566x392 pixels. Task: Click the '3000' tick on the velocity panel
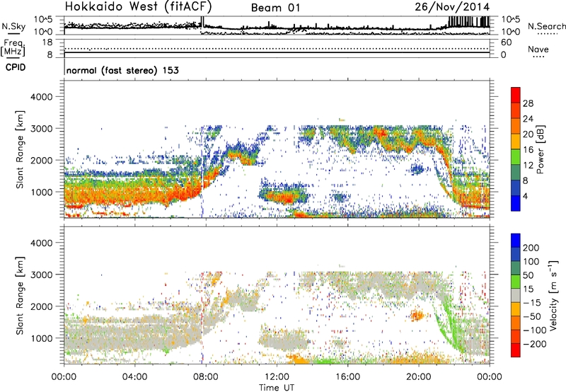click(x=41, y=275)
